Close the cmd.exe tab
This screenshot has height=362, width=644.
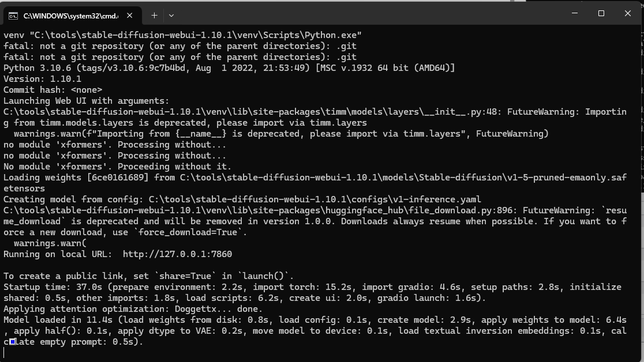pos(129,15)
